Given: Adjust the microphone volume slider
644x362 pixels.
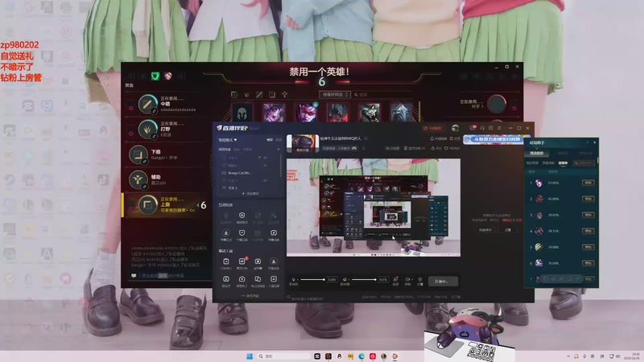Looking at the screenshot, I should click(x=312, y=280).
